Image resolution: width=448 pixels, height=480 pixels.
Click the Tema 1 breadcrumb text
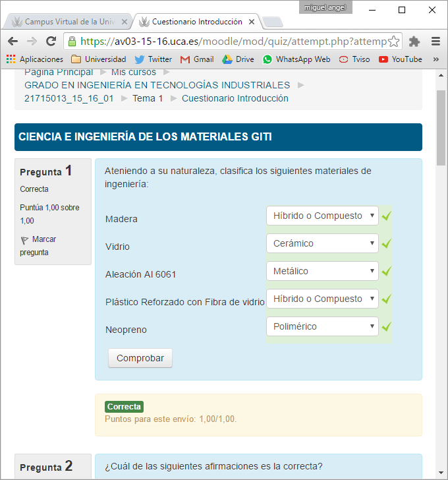coord(148,98)
